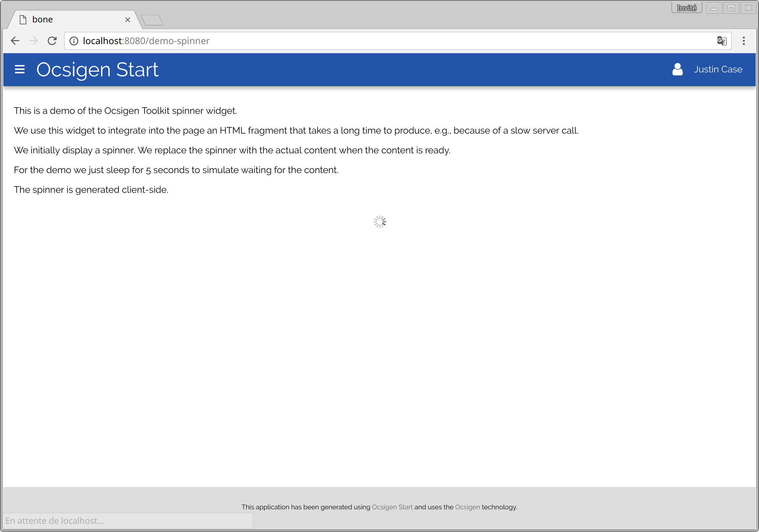
Task: Click the 'En attente de localhost...' status text
Action: 55,521
